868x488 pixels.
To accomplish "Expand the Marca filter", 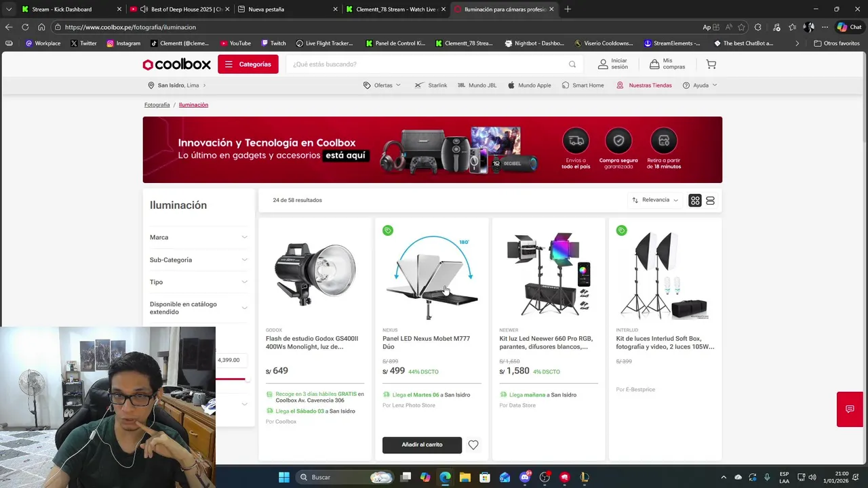I will pyautogui.click(x=199, y=237).
